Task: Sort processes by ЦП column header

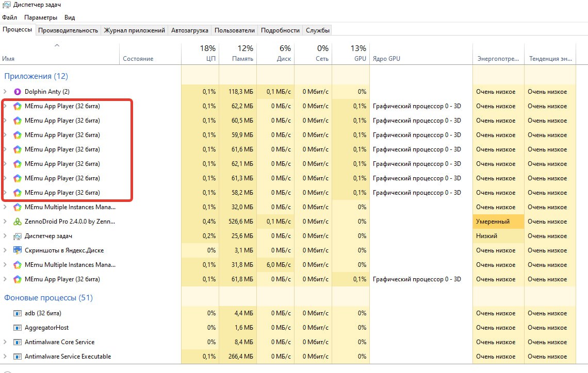Action: (200, 54)
